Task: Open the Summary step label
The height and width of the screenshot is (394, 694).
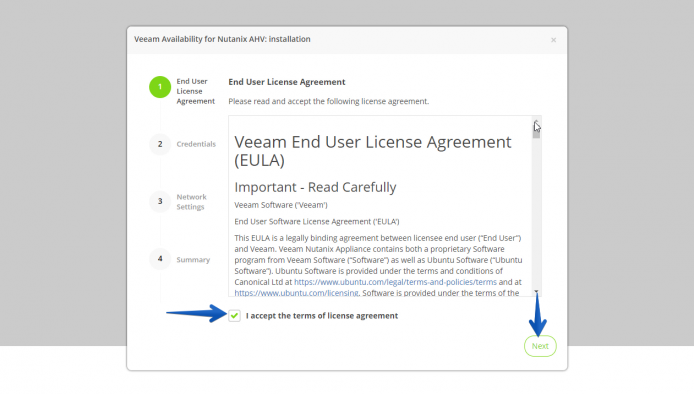Action: (x=193, y=259)
